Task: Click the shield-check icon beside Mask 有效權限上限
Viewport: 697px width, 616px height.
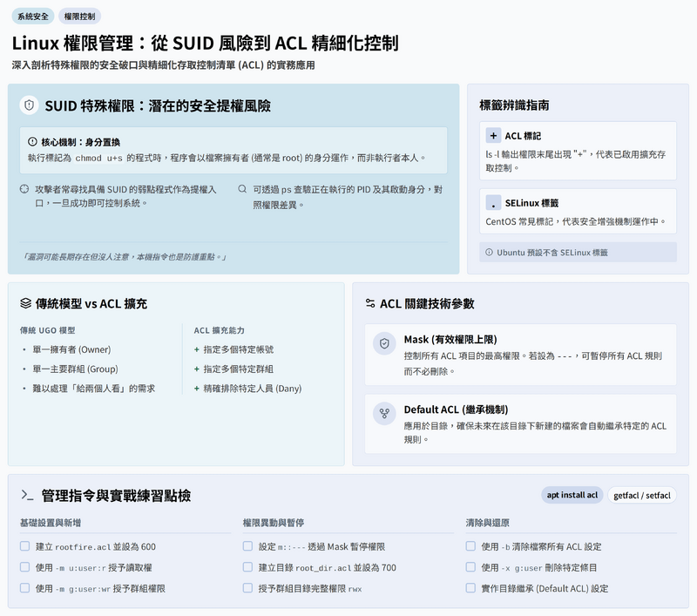Action: [x=384, y=343]
